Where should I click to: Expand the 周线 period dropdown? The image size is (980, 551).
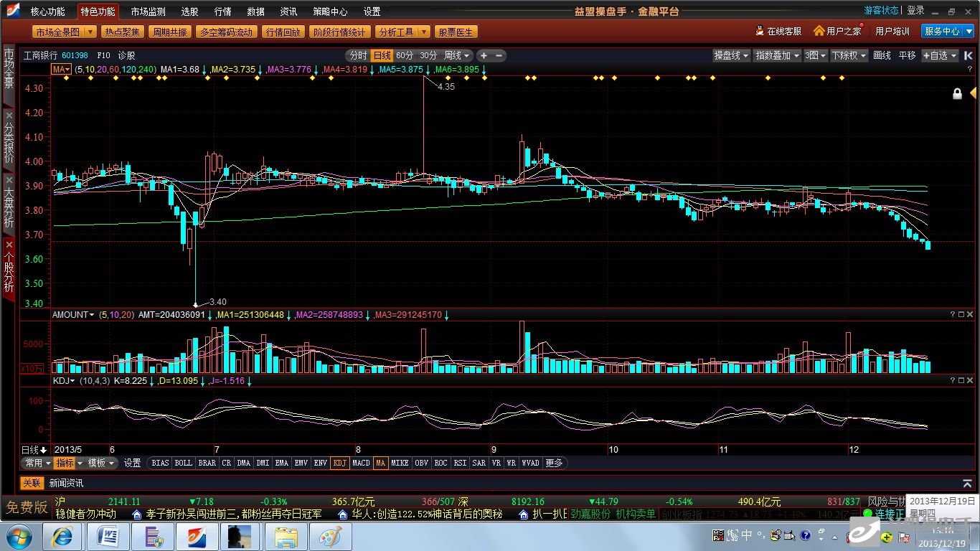pos(457,56)
